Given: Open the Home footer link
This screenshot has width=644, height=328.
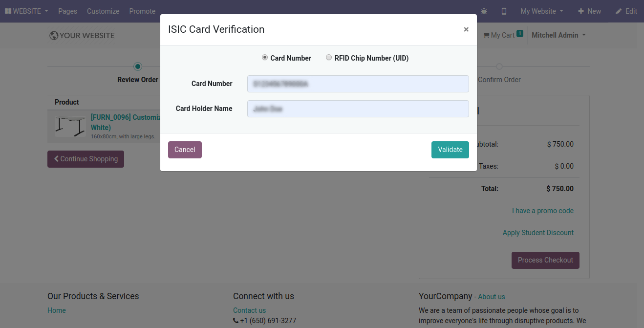Looking at the screenshot, I should (57, 310).
